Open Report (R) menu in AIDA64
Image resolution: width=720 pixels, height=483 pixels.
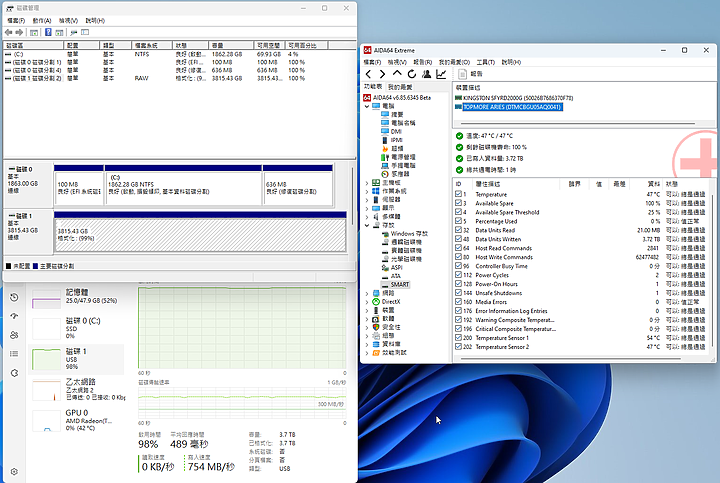coord(422,62)
